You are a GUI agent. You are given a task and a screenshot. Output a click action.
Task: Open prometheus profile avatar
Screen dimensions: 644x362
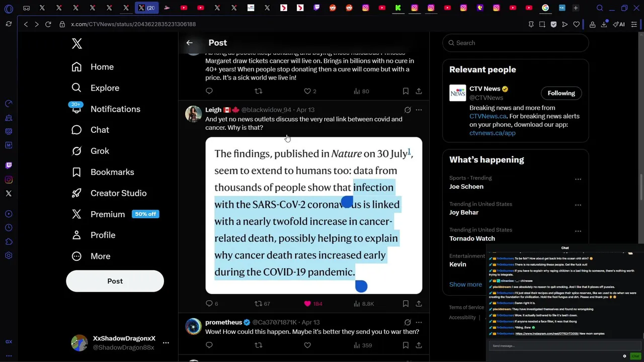click(x=193, y=327)
